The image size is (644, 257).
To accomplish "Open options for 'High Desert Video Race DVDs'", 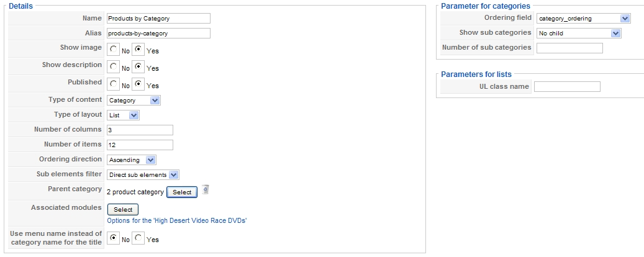I will click(x=177, y=220).
